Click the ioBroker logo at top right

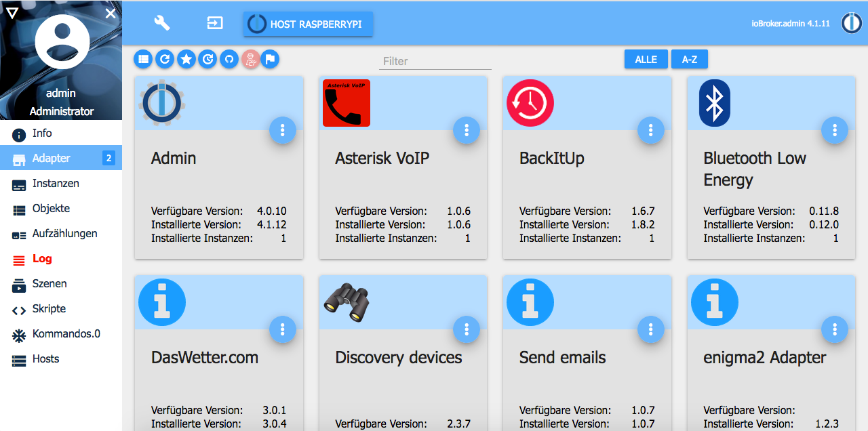851,23
